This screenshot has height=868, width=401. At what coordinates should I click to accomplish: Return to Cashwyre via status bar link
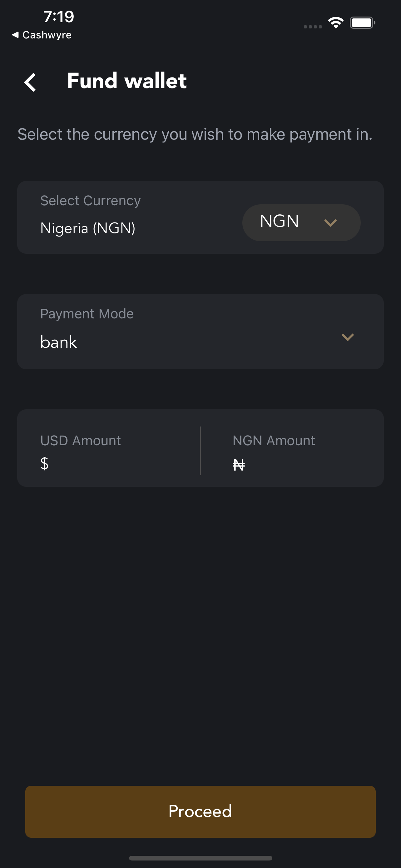42,35
